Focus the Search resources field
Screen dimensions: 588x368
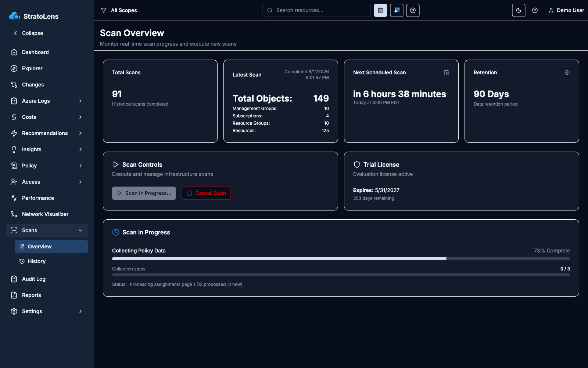point(317,10)
